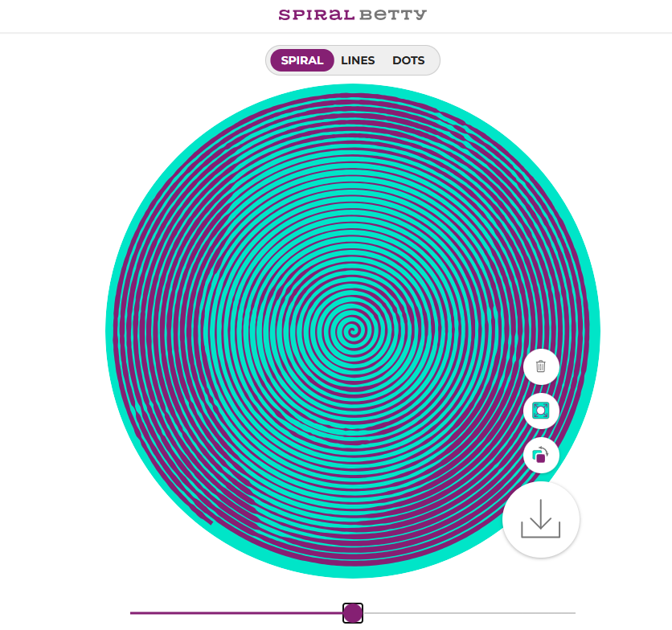The width and height of the screenshot is (672, 630).
Task: Jump slider to its far left end
Action: coord(132,613)
